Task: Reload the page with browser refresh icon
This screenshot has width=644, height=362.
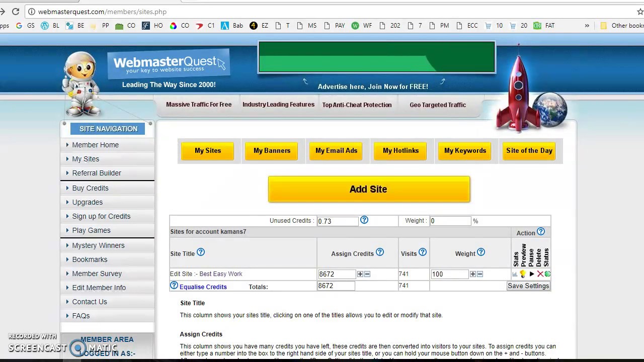Action: 16,12
